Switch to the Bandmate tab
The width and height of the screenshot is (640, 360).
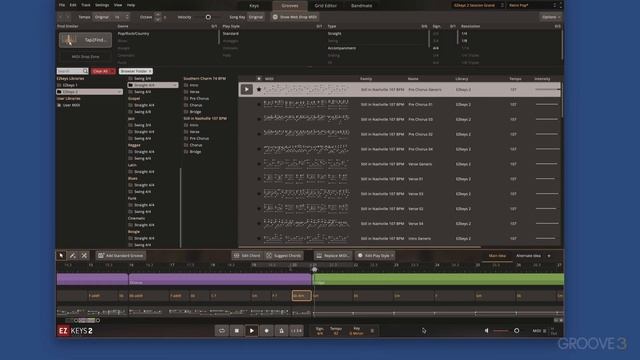pyautogui.click(x=361, y=6)
